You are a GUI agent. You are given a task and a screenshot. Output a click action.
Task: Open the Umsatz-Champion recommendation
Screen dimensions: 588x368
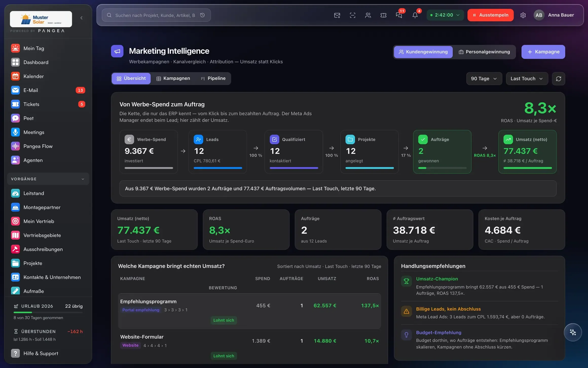pos(480,286)
